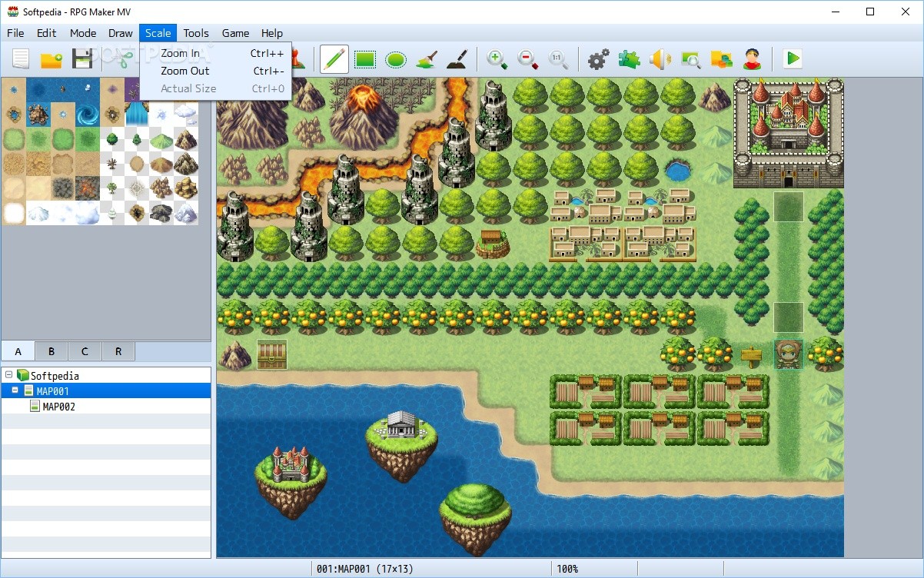
Task: Select the Softpedia project root in tree
Action: pyautogui.click(x=55, y=376)
